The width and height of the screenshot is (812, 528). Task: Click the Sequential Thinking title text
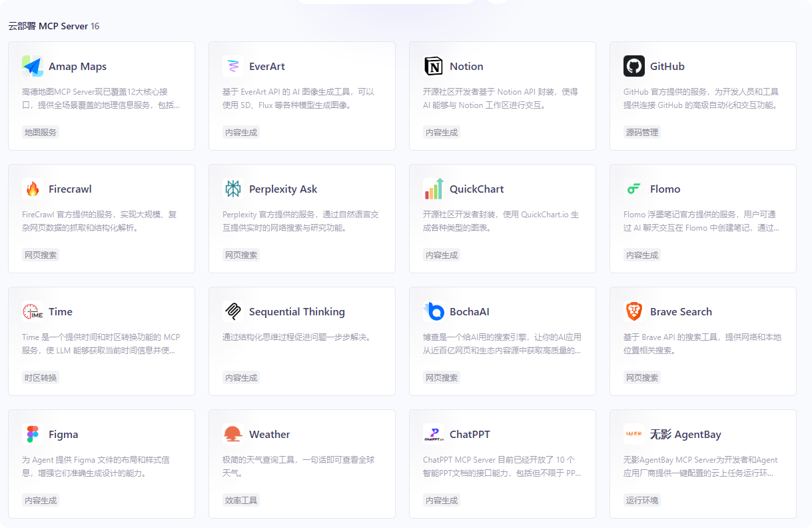tap(297, 312)
